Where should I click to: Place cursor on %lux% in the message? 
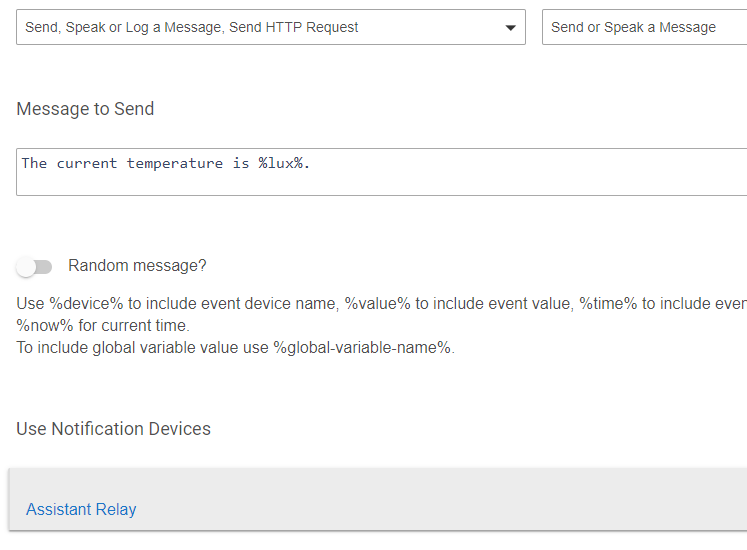(x=281, y=163)
